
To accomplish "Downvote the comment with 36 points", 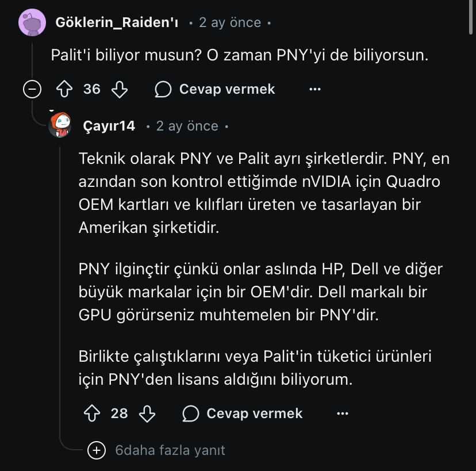I will 120,89.
